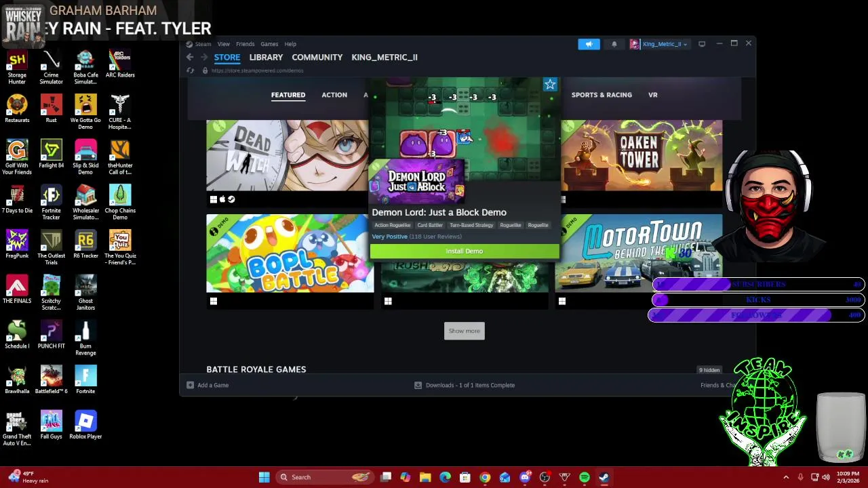Image resolution: width=868 pixels, height=488 pixels.
Task: Click the Big Picture mode monitor icon
Action: 702,44
